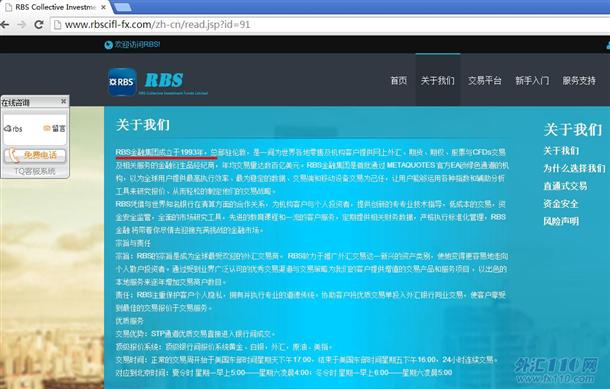Click the 免费电话 button
The image size is (610, 389).
(x=35, y=155)
